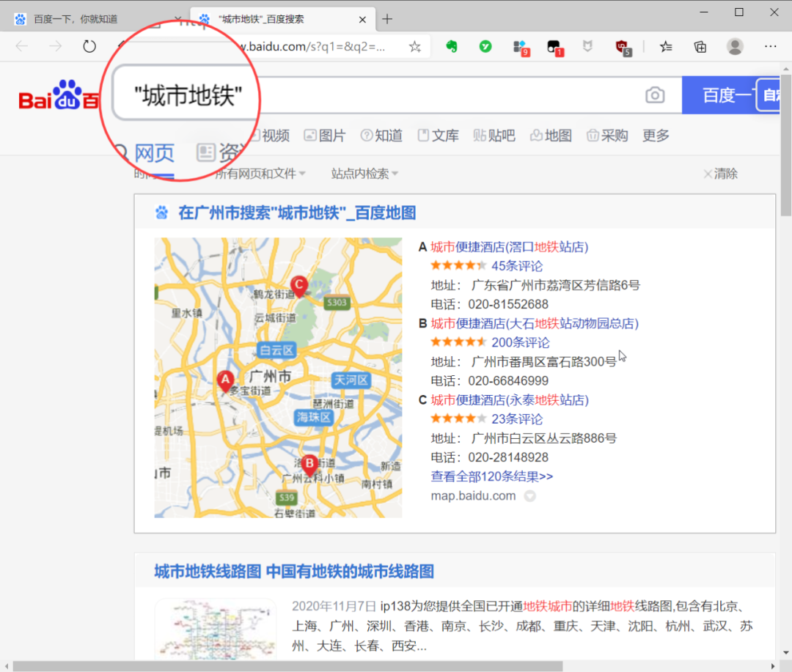The image size is (792, 672).
Task: Click the horizontal scrollbar thumb
Action: pos(288,666)
